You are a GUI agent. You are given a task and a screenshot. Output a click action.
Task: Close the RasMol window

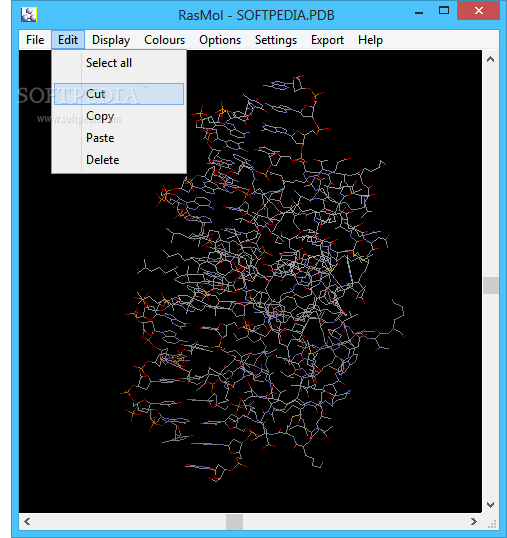(479, 11)
